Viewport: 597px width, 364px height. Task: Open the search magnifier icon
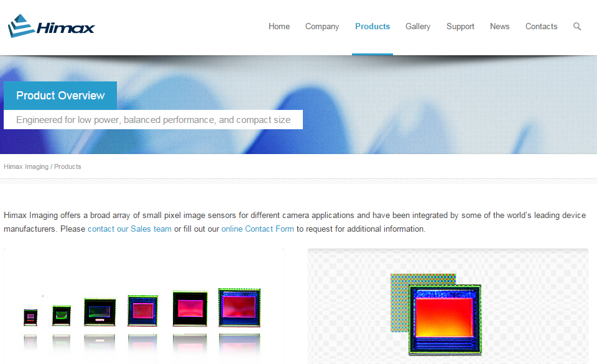pyautogui.click(x=577, y=26)
